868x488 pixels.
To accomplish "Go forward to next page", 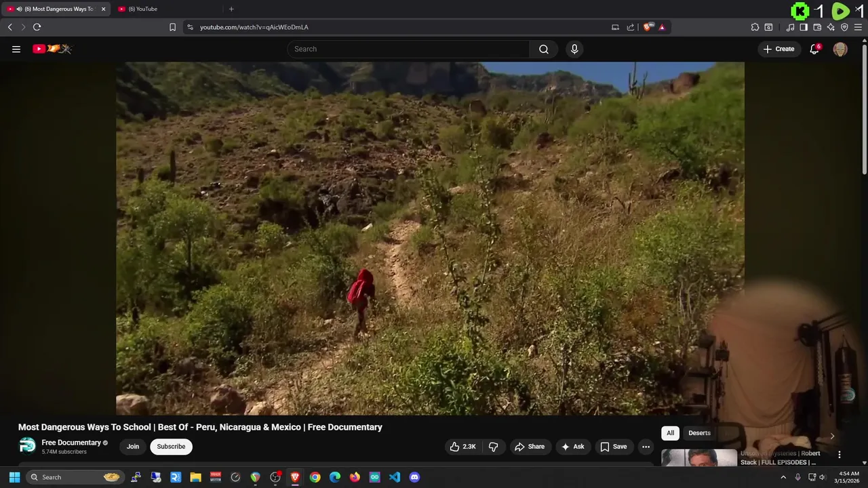I will point(23,27).
